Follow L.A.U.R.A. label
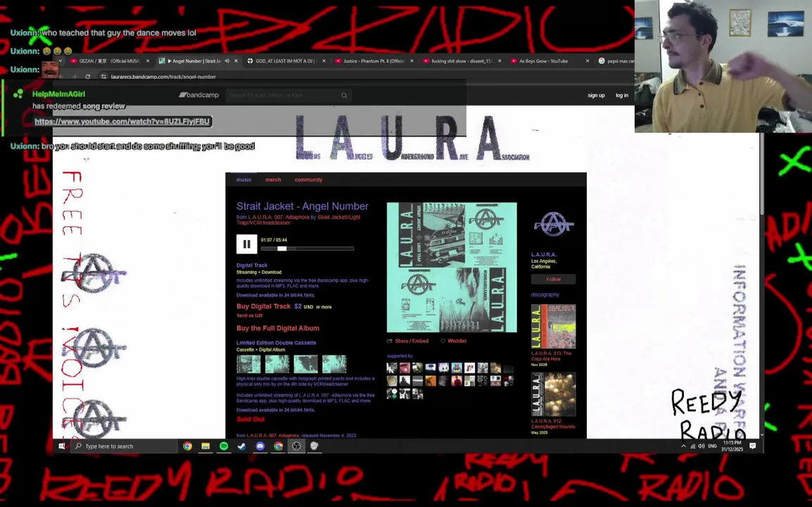 553,280
